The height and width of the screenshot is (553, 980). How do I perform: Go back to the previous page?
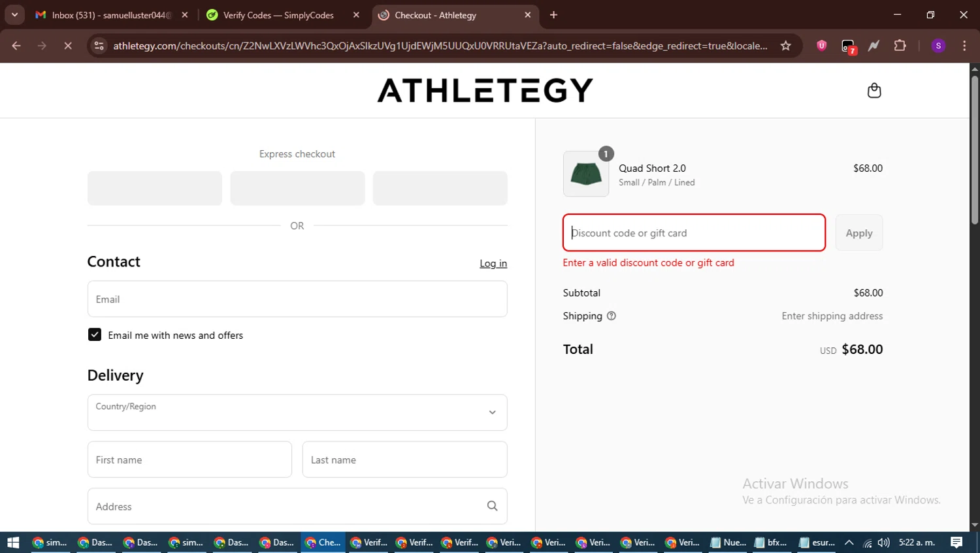click(x=16, y=46)
